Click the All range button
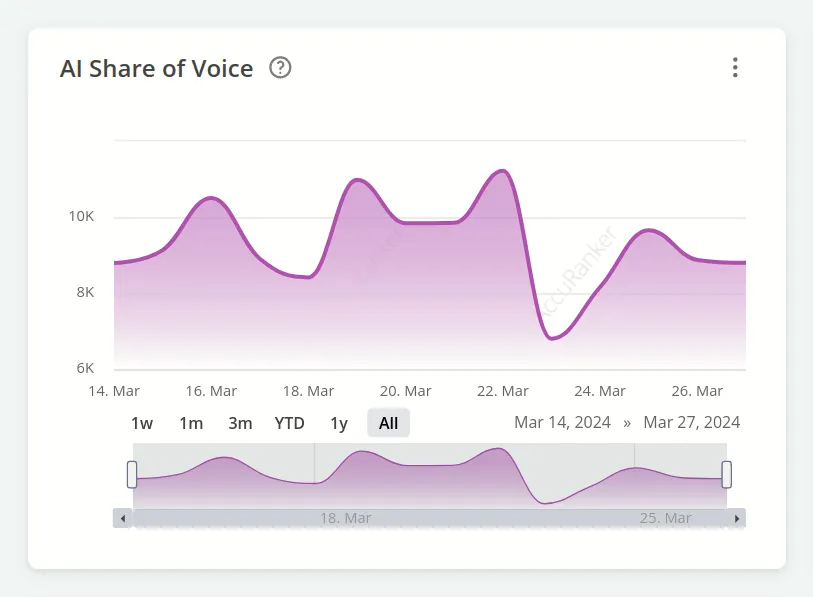 click(387, 423)
